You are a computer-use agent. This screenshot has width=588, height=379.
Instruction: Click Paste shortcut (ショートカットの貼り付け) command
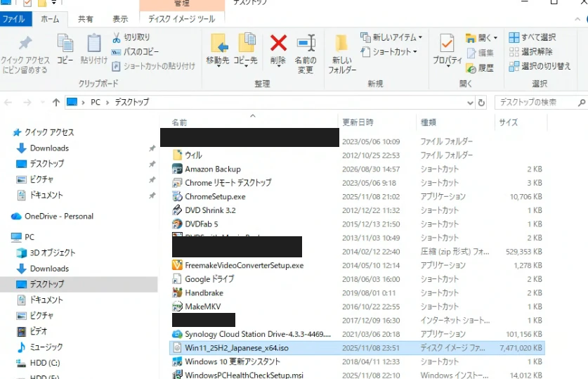coord(154,66)
